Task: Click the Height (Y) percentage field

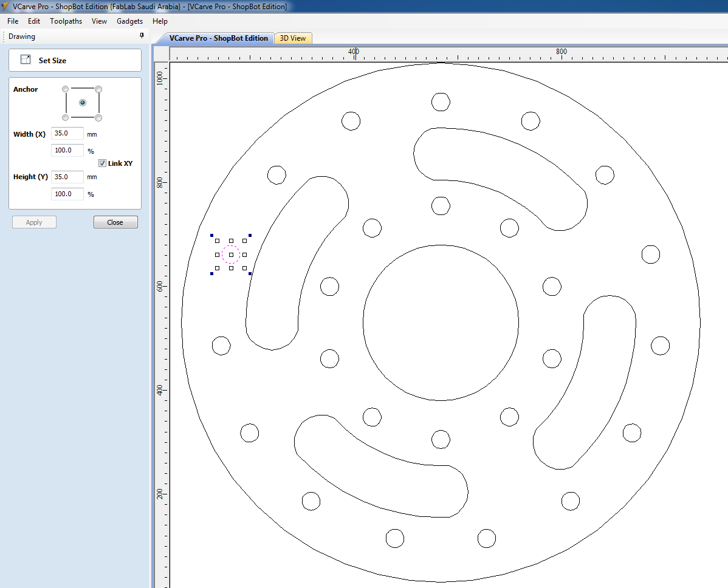Action: coord(67,194)
